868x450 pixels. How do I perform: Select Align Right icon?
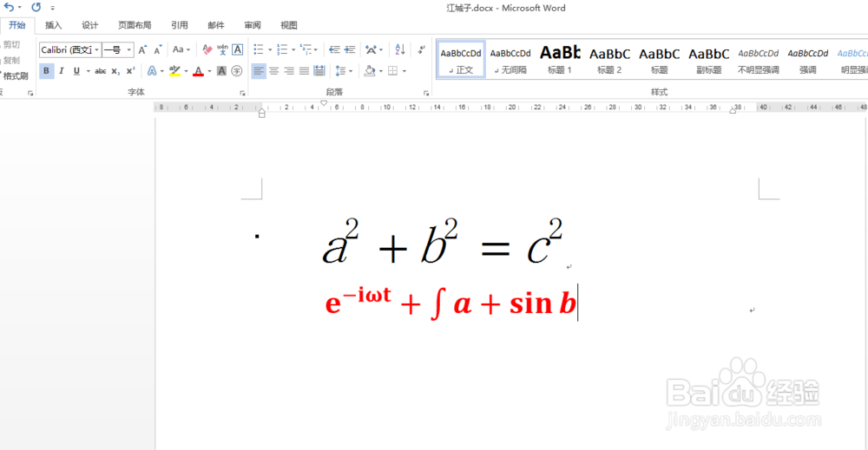(289, 71)
